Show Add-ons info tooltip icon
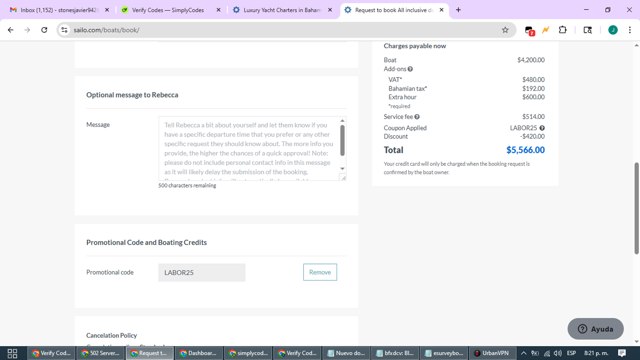Viewport: 640px width, 360px height. click(410, 69)
